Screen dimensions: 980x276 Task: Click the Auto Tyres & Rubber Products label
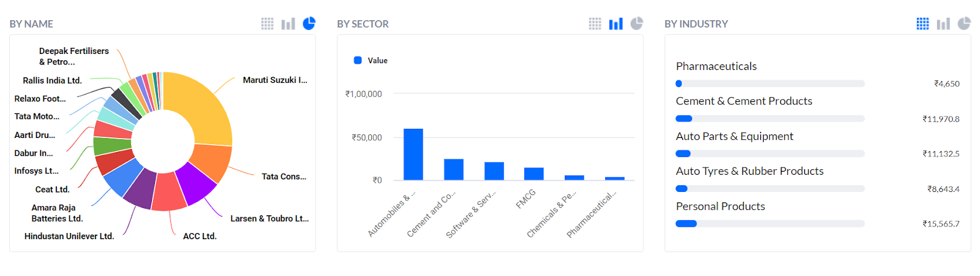point(750,171)
